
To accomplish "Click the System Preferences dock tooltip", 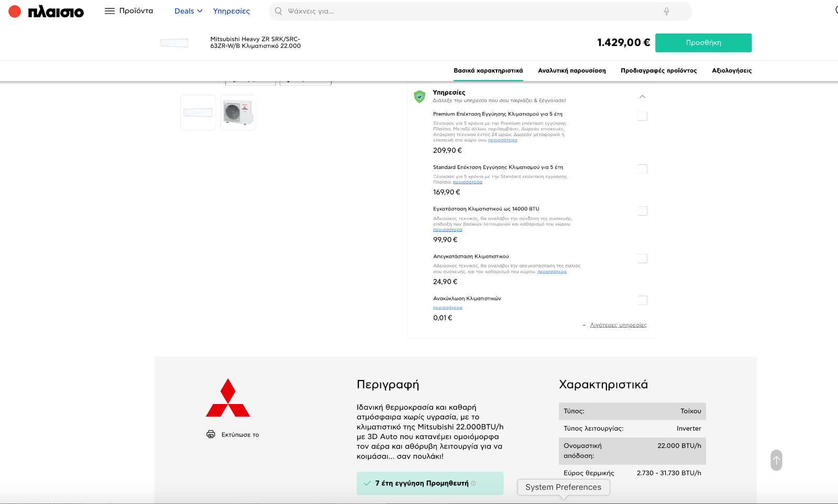I will (564, 487).
